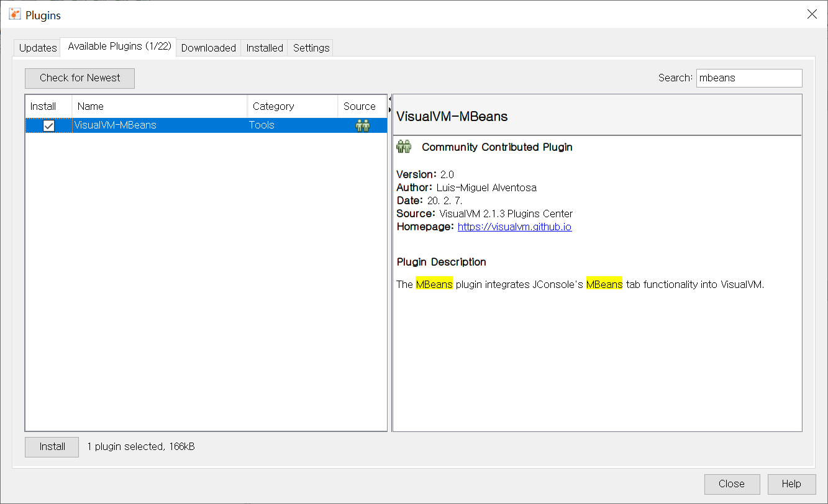
Task: Click the Tools category cell
Action: [x=293, y=125]
